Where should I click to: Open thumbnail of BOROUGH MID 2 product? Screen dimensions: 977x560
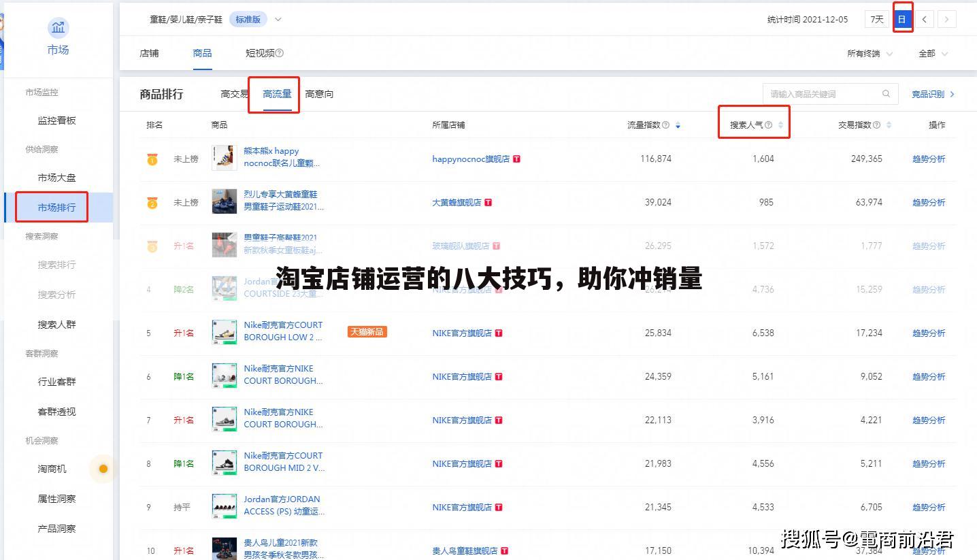tap(225, 463)
